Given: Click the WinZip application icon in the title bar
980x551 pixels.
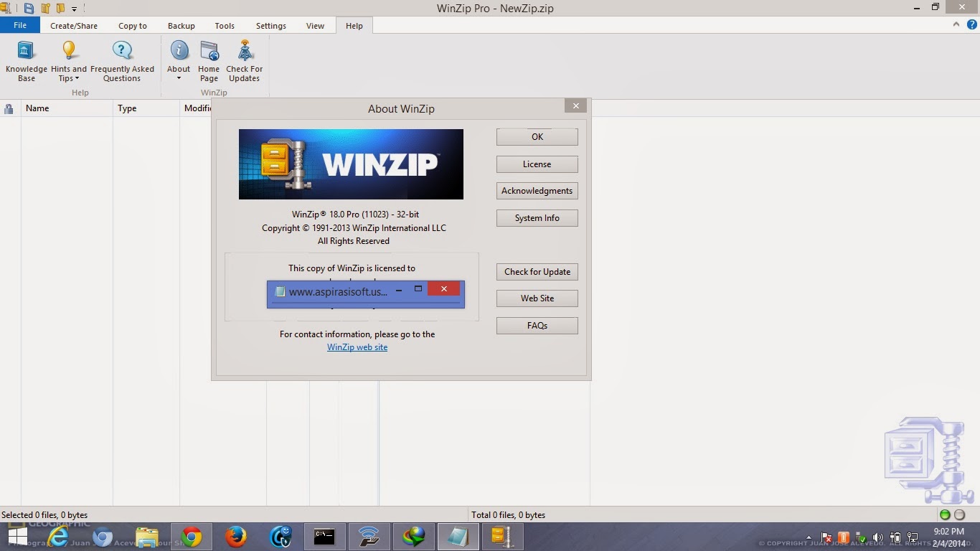Looking at the screenshot, I should [5, 9].
